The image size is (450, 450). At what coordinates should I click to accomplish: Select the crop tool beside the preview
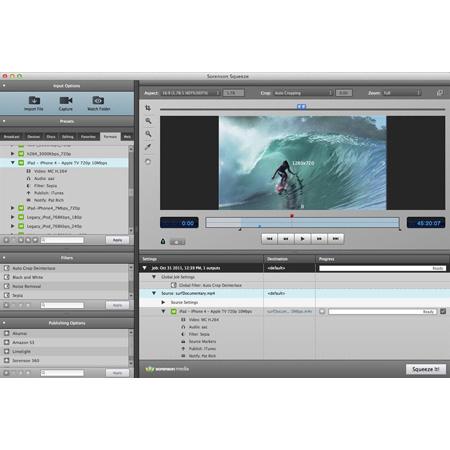point(148,108)
